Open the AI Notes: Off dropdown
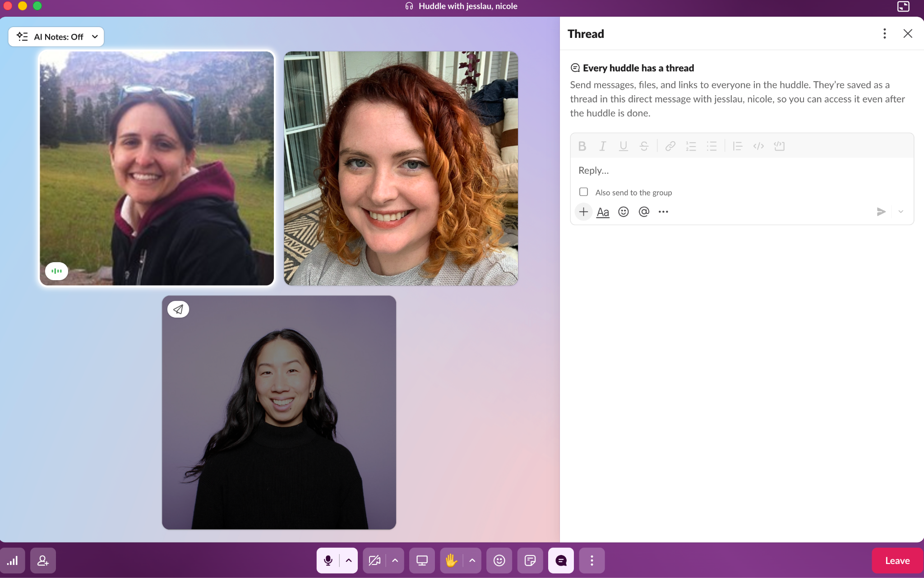The width and height of the screenshot is (924, 578). (56, 37)
